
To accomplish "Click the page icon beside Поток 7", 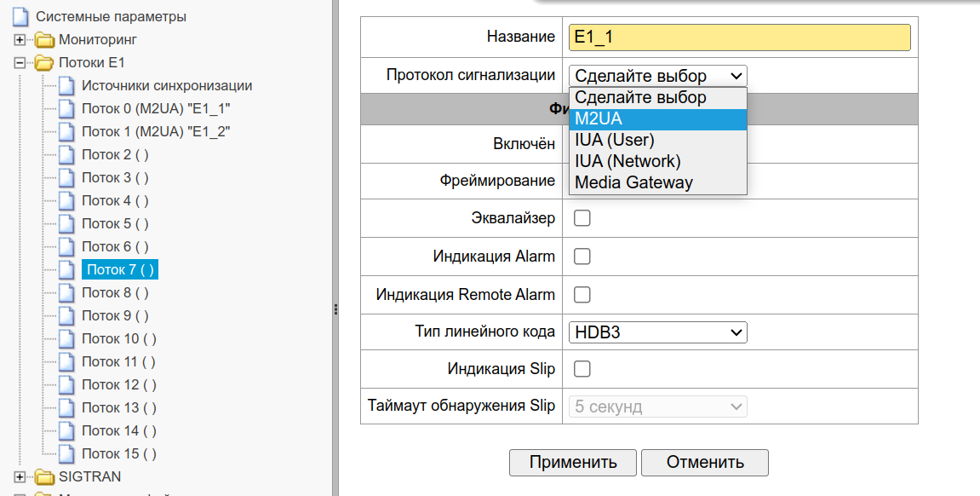I will click(x=67, y=270).
